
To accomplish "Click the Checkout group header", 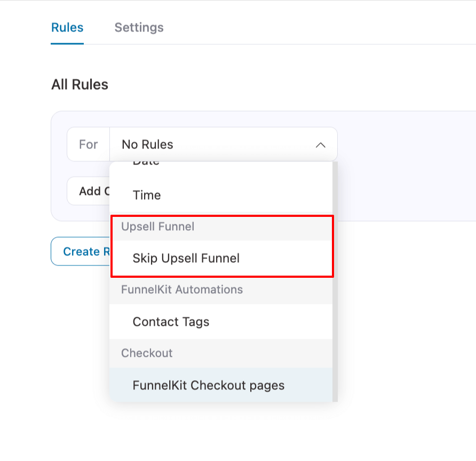I will coord(147,353).
